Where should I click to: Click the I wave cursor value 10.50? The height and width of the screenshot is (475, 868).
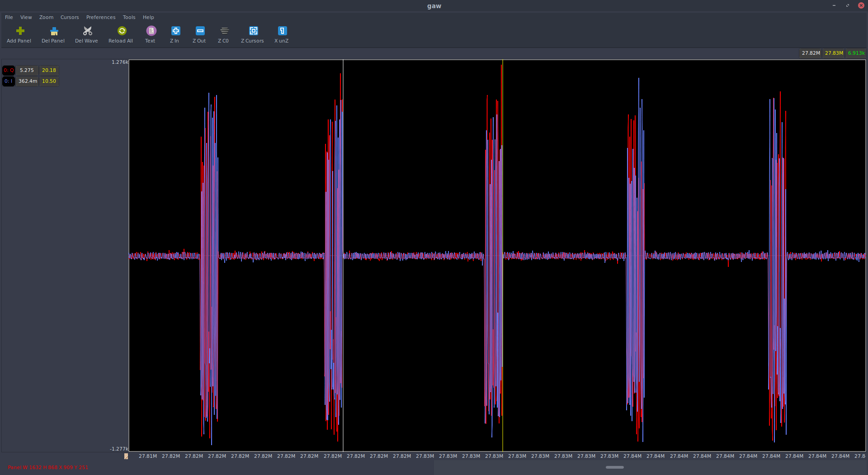click(x=49, y=81)
